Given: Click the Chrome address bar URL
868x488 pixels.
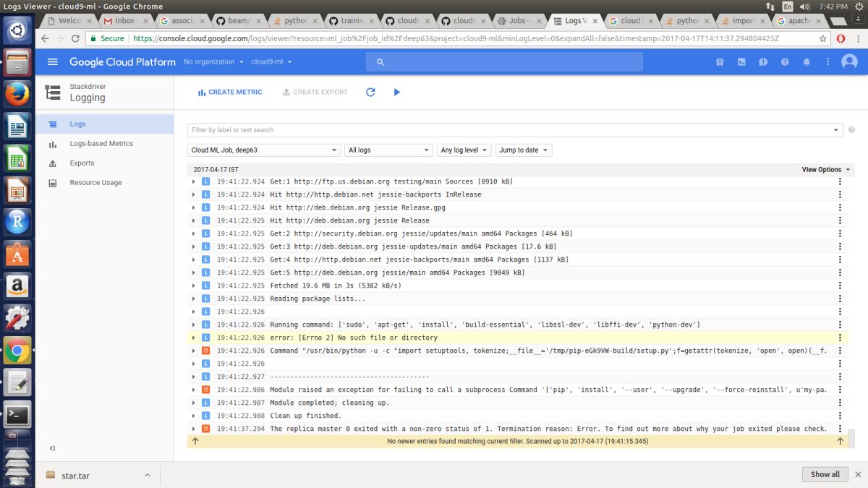Looking at the screenshot, I should tap(456, 38).
